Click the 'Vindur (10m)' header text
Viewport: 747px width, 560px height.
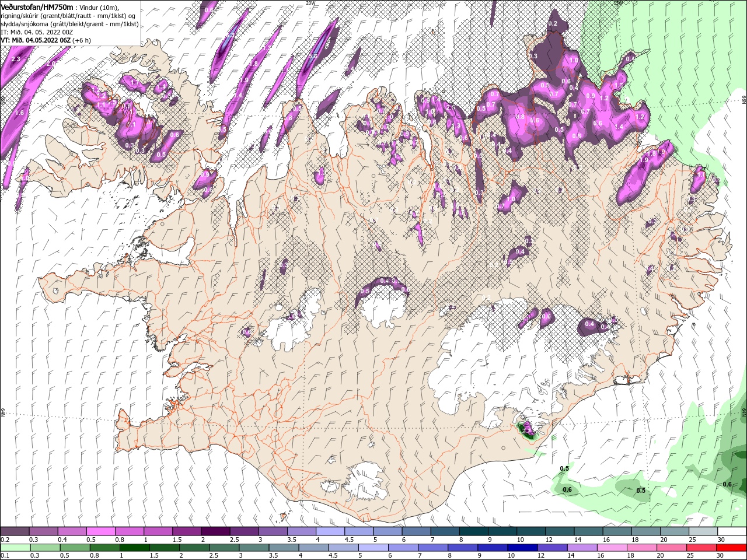pos(99,8)
